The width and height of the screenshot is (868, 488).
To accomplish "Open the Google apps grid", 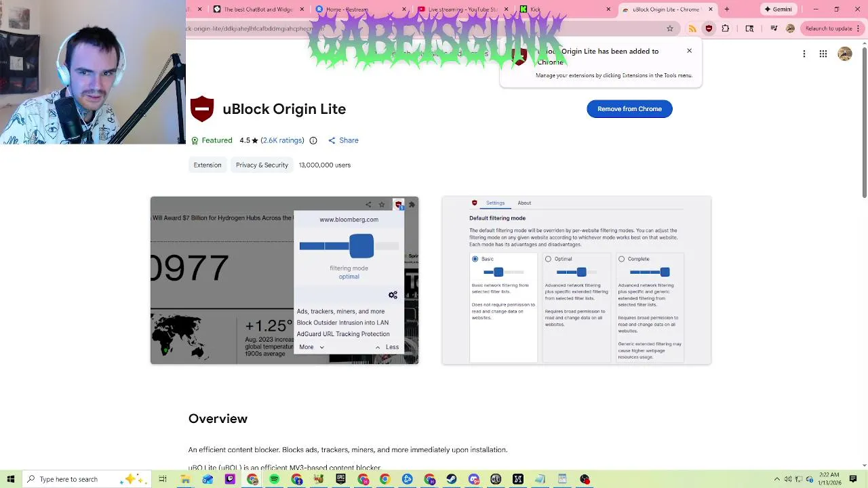I will coord(823,54).
